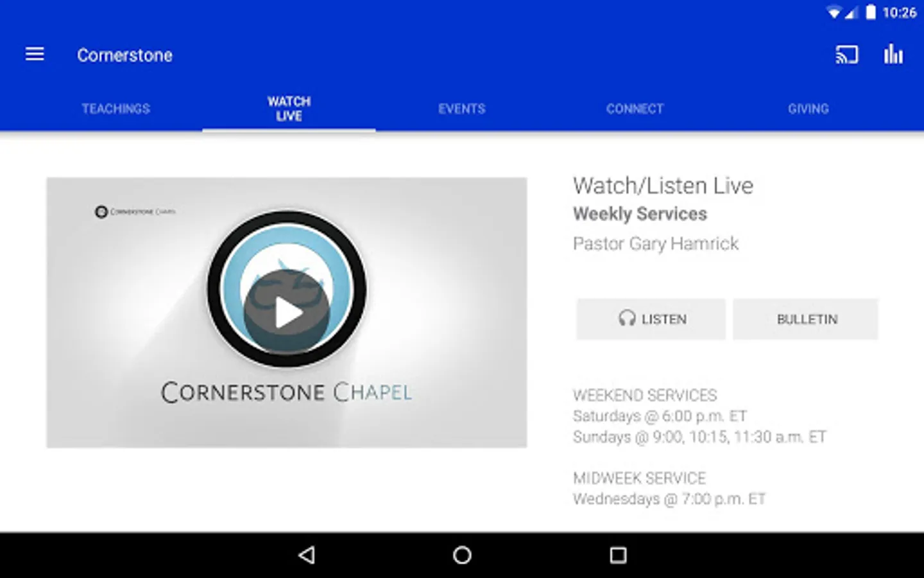
Task: Open the hamburger navigation menu
Action: point(35,55)
